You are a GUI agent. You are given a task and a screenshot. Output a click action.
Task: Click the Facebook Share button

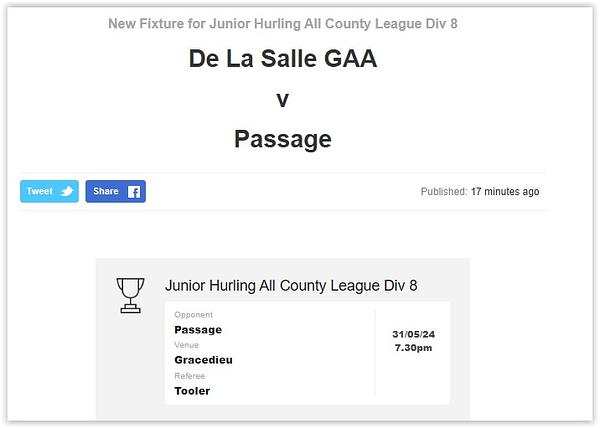tap(116, 191)
